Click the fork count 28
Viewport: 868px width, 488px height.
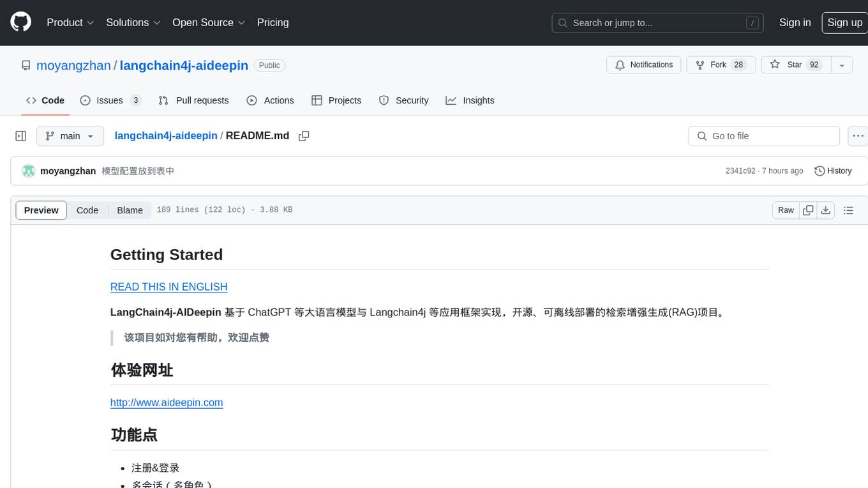point(738,65)
